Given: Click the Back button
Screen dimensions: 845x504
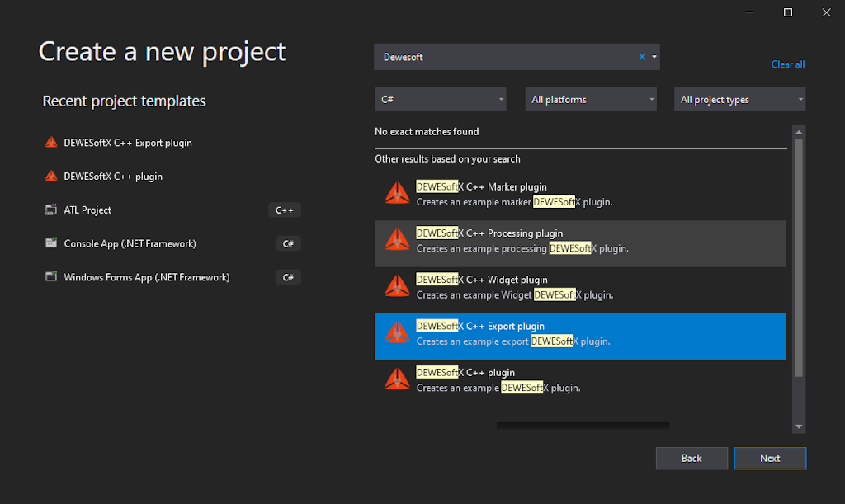Looking at the screenshot, I should point(692,459).
